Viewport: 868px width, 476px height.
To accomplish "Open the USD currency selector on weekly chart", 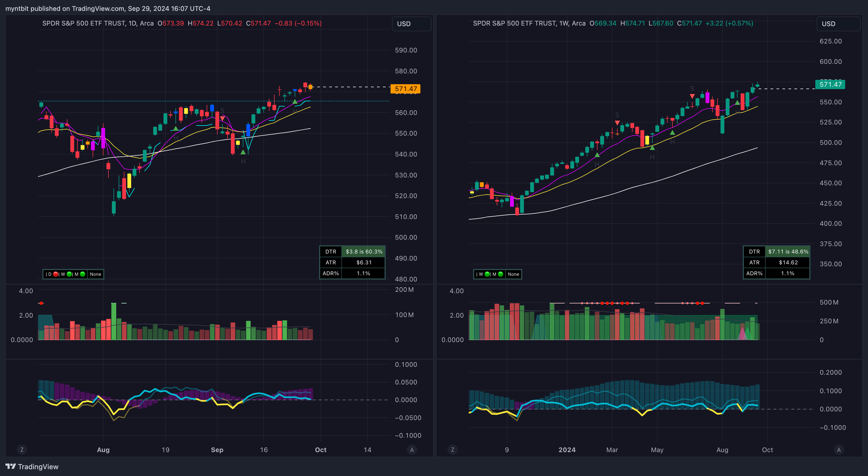I will coord(838,24).
